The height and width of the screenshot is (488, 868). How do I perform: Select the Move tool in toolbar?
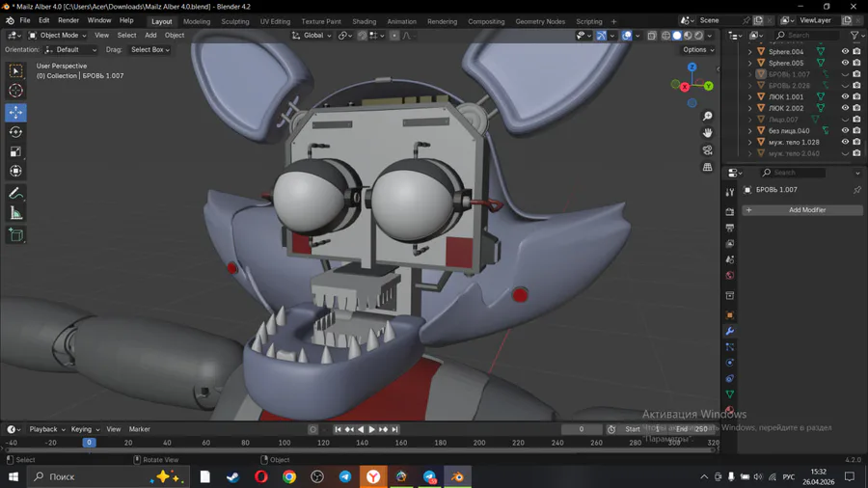click(15, 112)
